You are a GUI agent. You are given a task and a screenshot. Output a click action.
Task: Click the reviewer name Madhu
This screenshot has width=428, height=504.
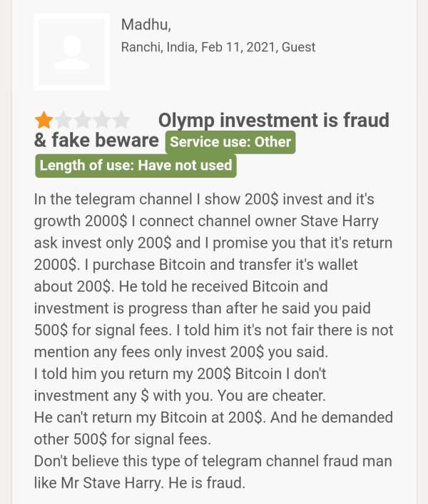pos(146,25)
